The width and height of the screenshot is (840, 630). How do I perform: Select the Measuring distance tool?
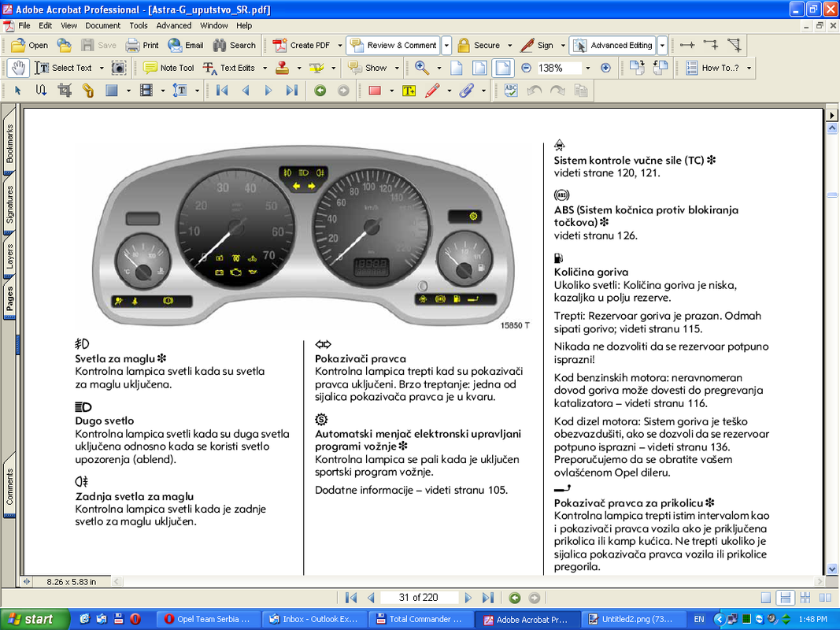[687, 45]
